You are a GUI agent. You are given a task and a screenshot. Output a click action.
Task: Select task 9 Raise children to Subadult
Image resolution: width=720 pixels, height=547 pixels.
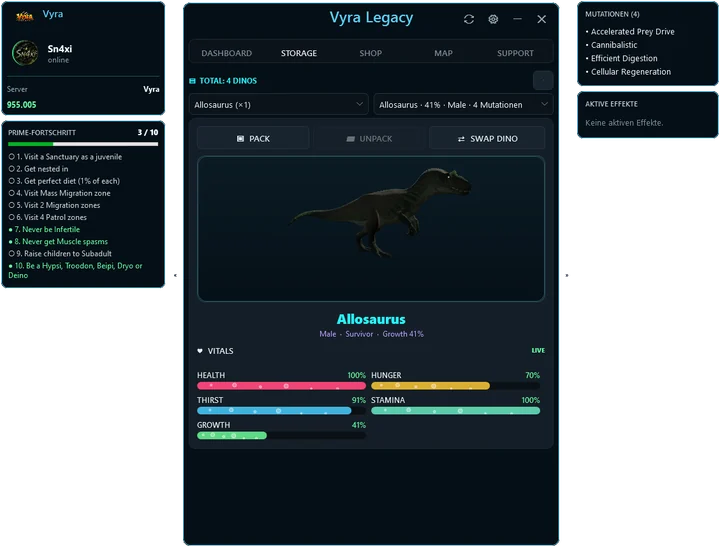[x=60, y=254]
